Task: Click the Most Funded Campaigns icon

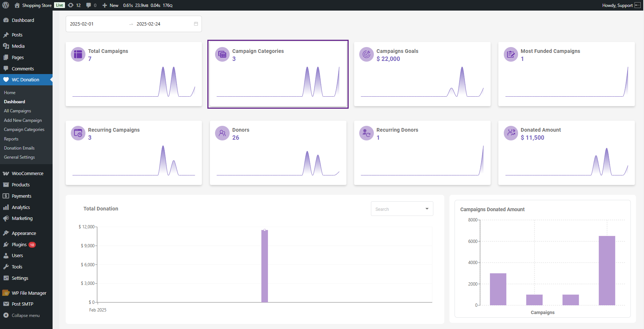Action: [x=511, y=54]
